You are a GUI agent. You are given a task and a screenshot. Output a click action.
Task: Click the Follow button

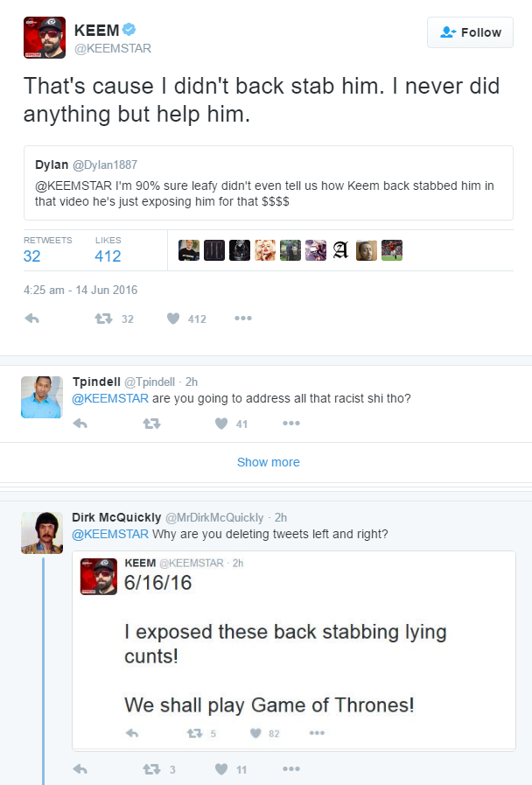click(470, 32)
